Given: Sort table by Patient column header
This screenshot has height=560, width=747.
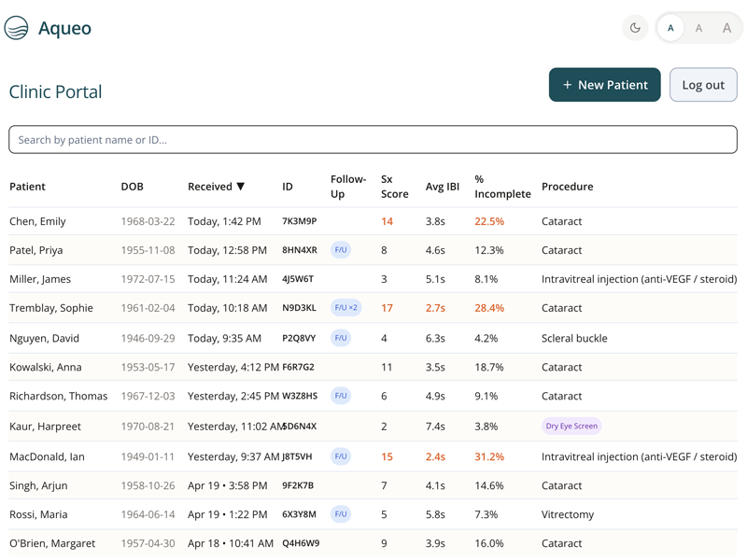Looking at the screenshot, I should (x=27, y=186).
